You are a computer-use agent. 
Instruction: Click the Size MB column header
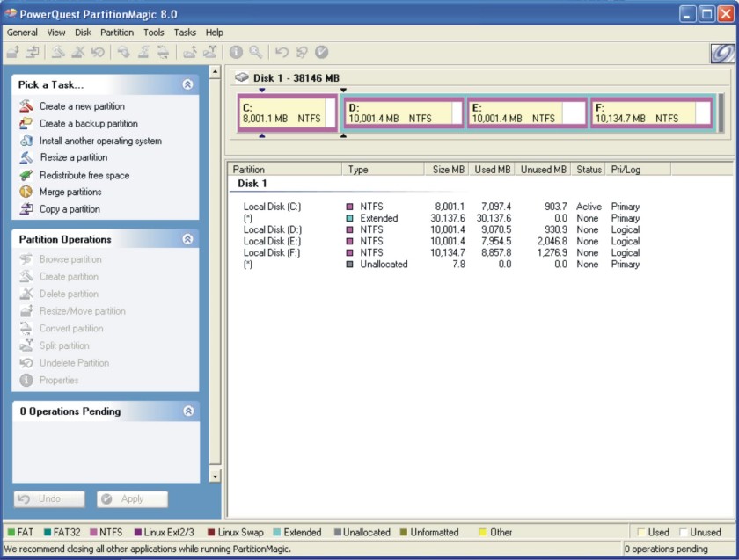coord(446,170)
